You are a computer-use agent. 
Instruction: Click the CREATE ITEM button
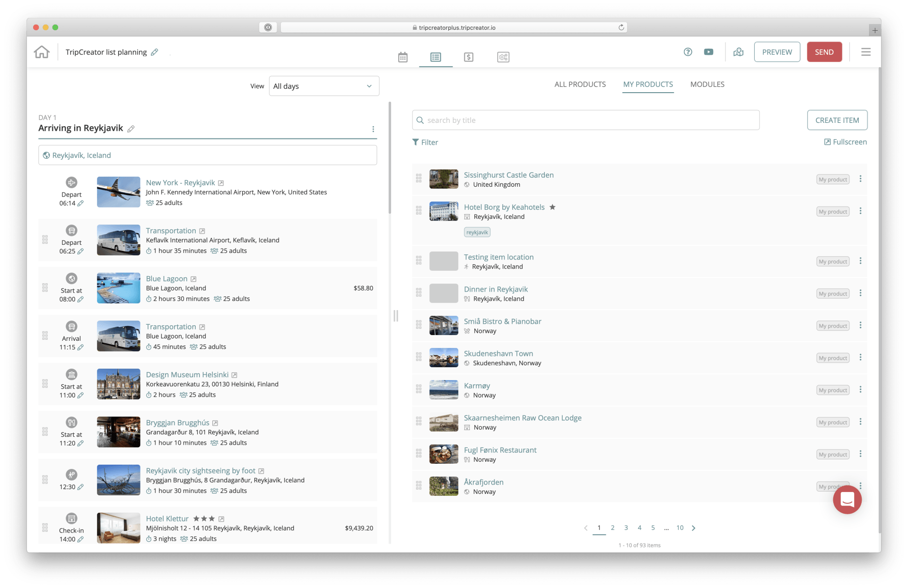coord(837,120)
